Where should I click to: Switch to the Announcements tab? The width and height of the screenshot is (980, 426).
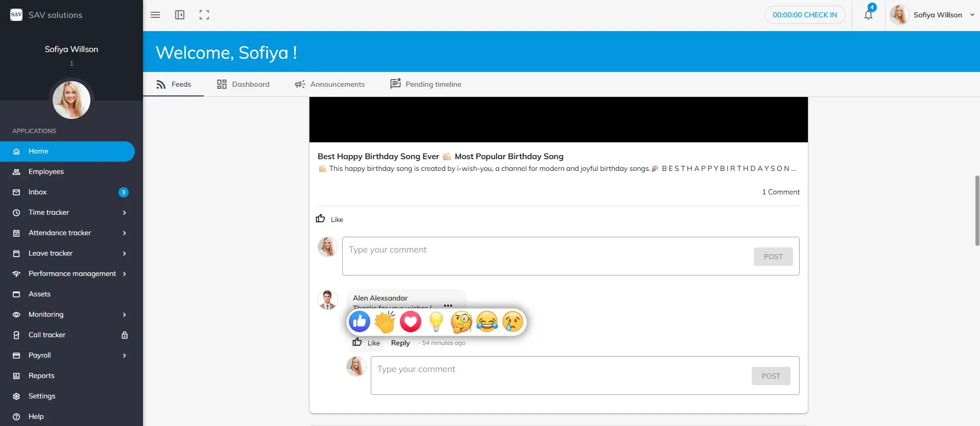(x=330, y=84)
